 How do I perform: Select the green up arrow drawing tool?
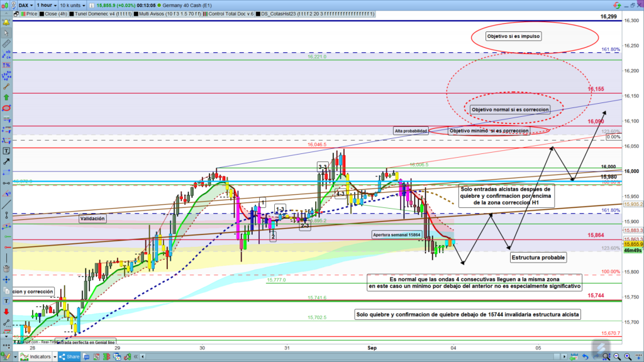[x=6, y=97]
